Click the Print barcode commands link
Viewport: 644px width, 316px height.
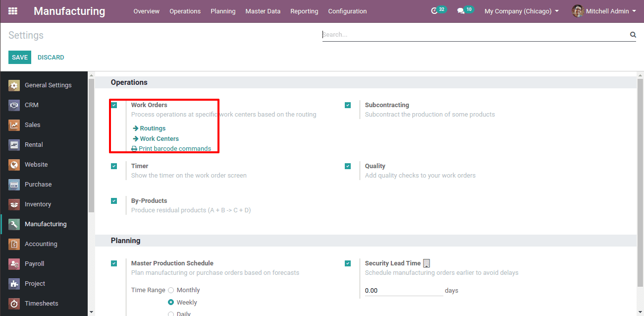(x=175, y=149)
